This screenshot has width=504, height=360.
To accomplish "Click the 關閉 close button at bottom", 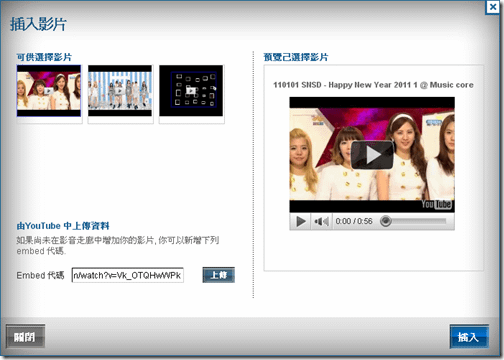I will pyautogui.click(x=25, y=337).
